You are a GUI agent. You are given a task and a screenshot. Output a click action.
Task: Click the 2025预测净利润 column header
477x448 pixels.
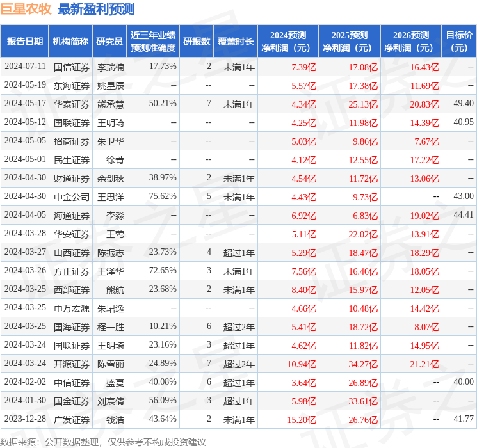(350, 42)
